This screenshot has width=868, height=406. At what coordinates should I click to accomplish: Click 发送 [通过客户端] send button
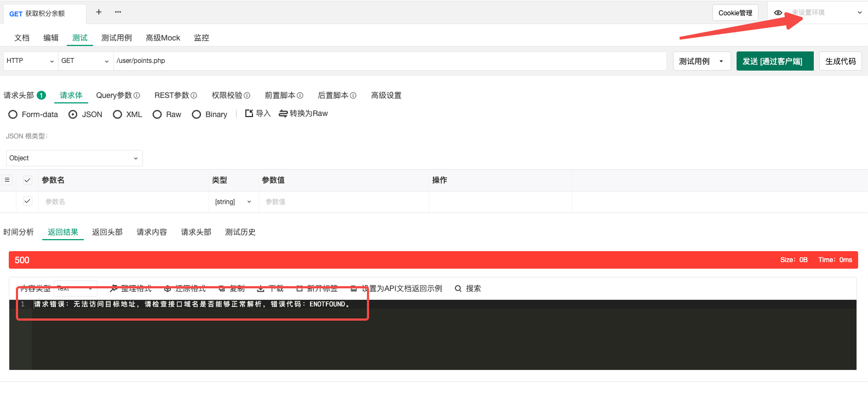775,61
